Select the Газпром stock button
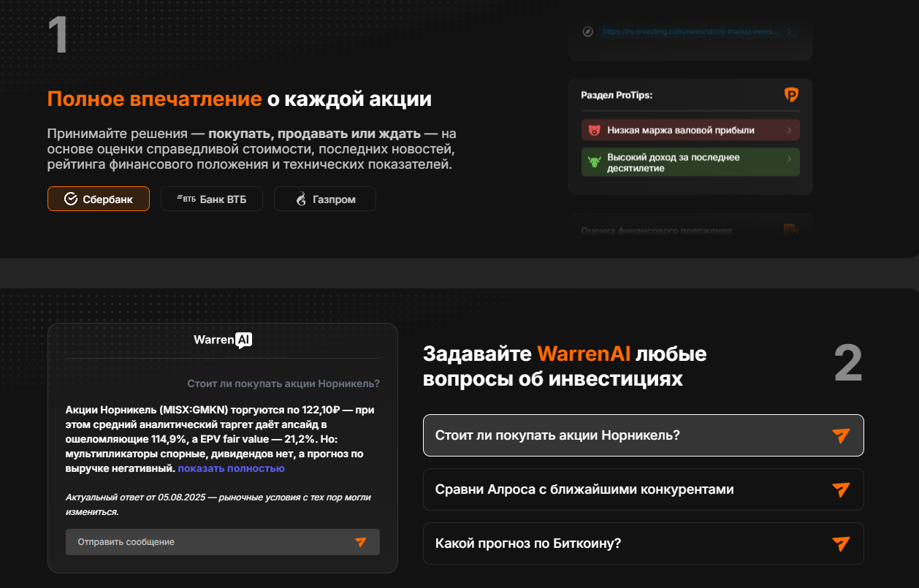Viewport: 919px width, 588px height. 325,199
